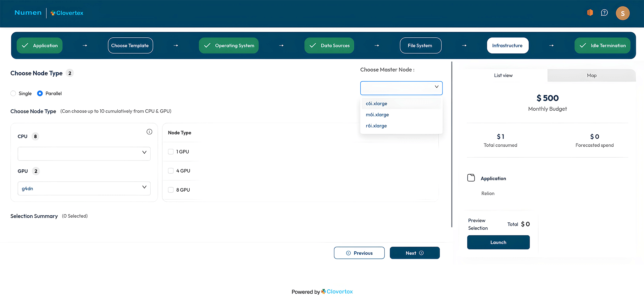Viewport: 644px width, 300px height.
Task: Switch to the Map tab
Action: [591, 75]
